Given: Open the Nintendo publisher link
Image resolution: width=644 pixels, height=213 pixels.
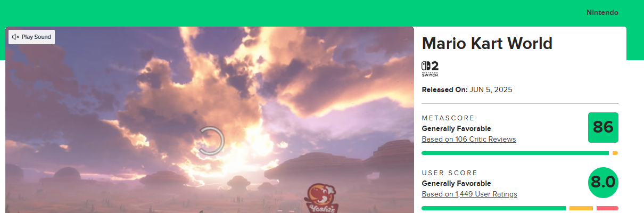Looking at the screenshot, I should click(602, 12).
